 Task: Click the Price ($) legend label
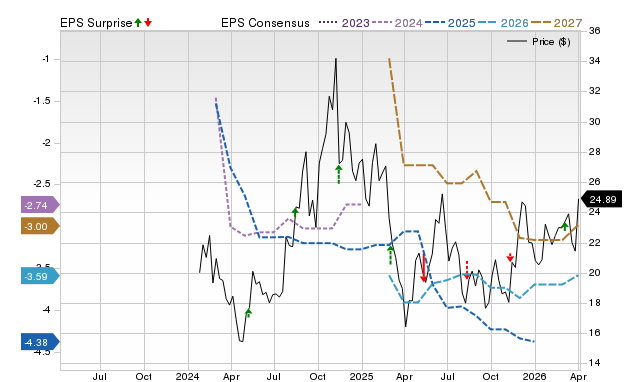(551, 42)
